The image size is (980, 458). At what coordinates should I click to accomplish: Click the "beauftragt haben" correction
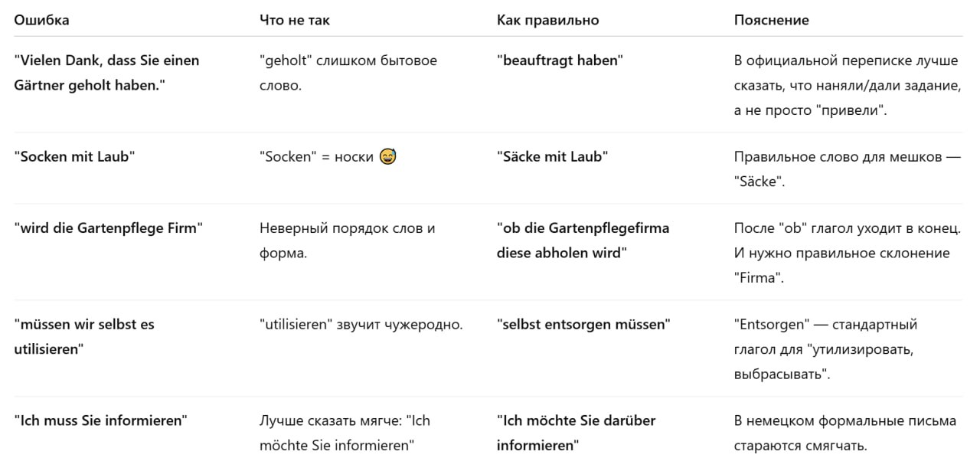(560, 61)
